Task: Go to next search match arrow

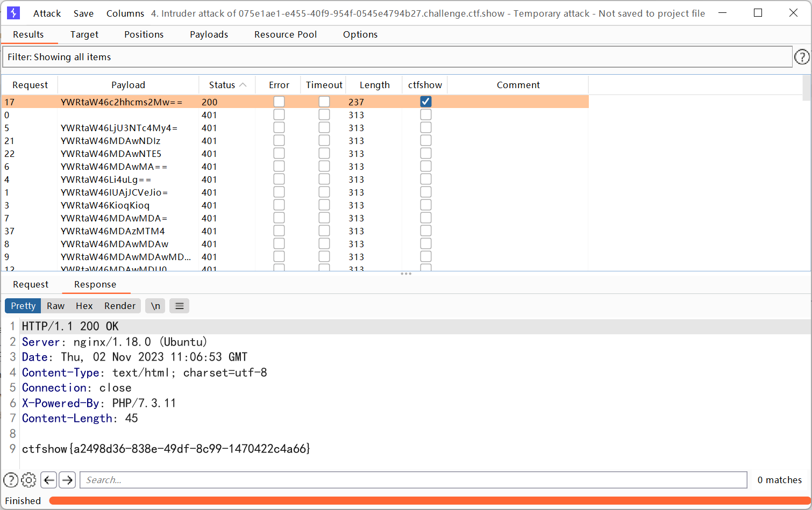Action: [x=67, y=480]
